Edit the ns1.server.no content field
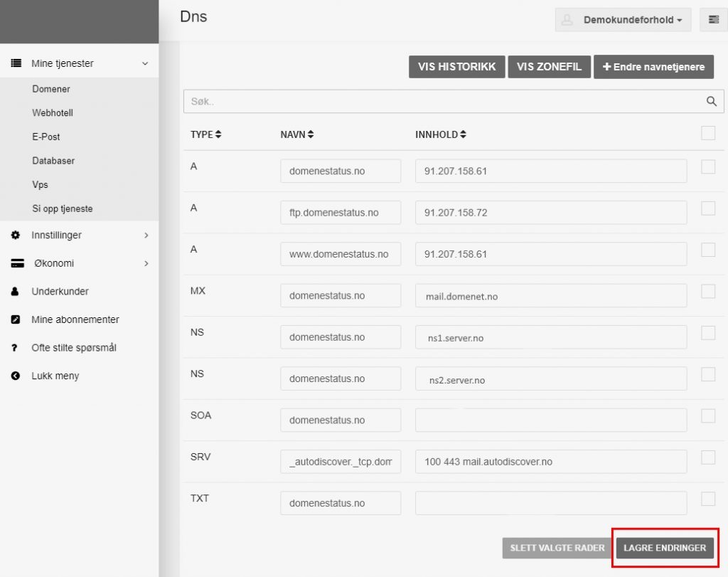Image resolution: width=728 pixels, height=577 pixels. (x=551, y=337)
